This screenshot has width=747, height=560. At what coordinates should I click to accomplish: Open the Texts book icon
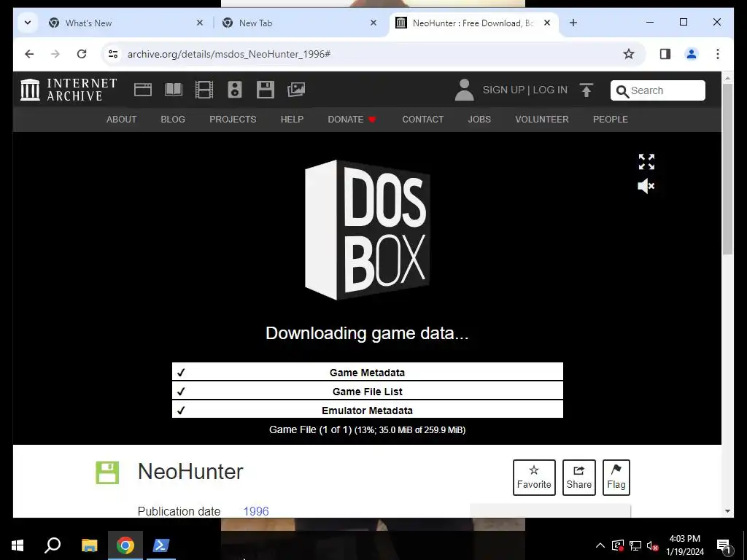click(x=174, y=90)
